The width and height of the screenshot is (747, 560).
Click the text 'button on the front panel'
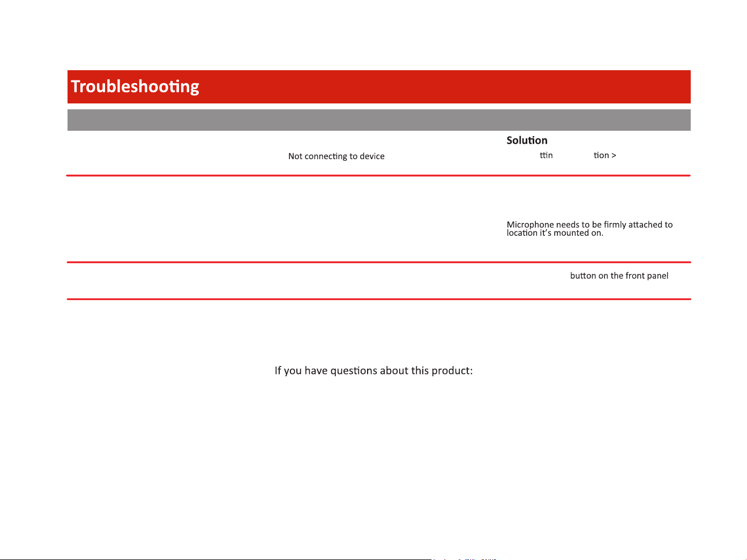coord(619,275)
